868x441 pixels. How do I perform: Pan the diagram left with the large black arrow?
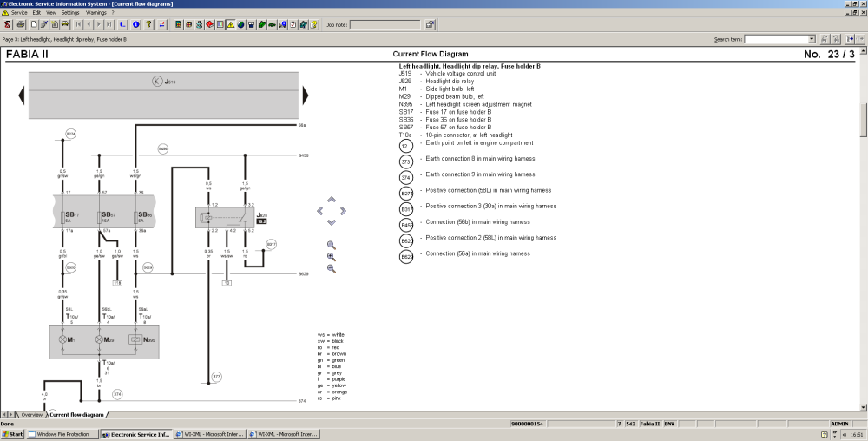[22, 95]
